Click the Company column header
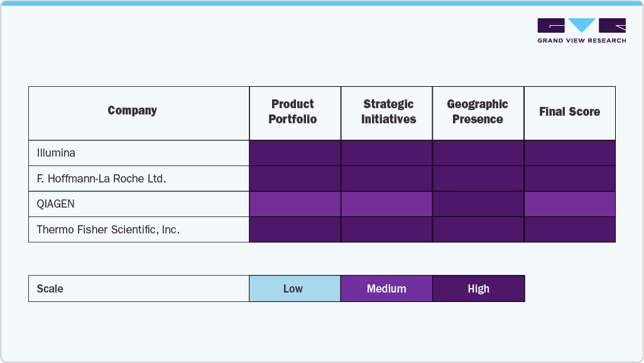644x363 pixels. pyautogui.click(x=132, y=111)
